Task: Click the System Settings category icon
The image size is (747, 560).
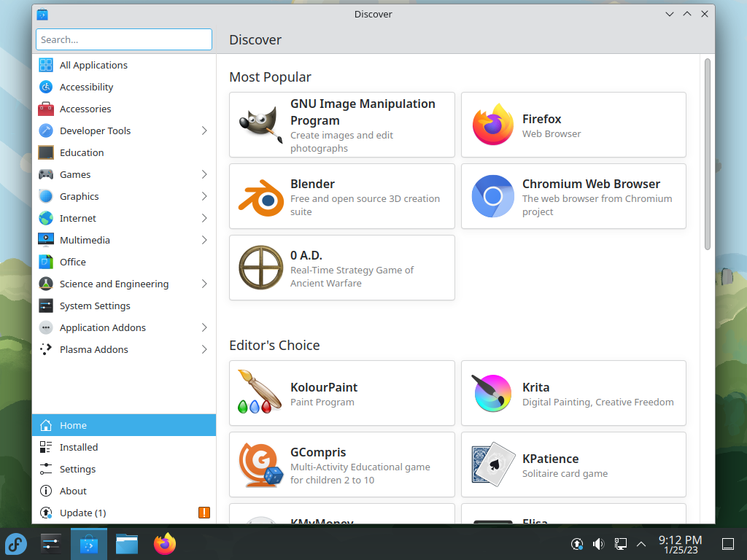Action: coord(46,306)
